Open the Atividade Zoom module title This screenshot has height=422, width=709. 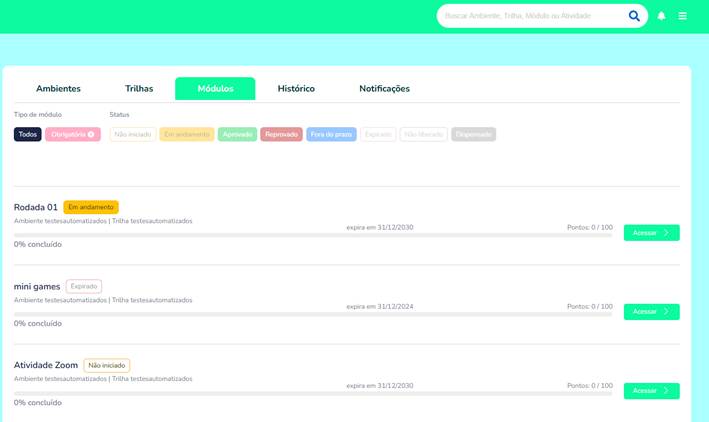[46, 365]
